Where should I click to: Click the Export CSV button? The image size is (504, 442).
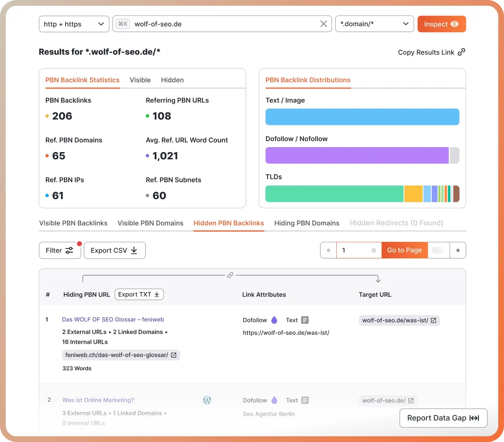115,250
